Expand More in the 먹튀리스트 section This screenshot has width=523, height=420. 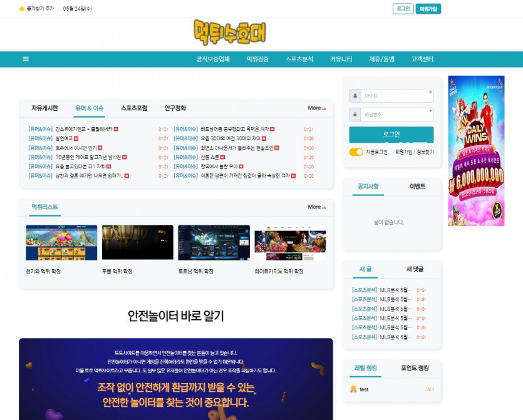(316, 207)
